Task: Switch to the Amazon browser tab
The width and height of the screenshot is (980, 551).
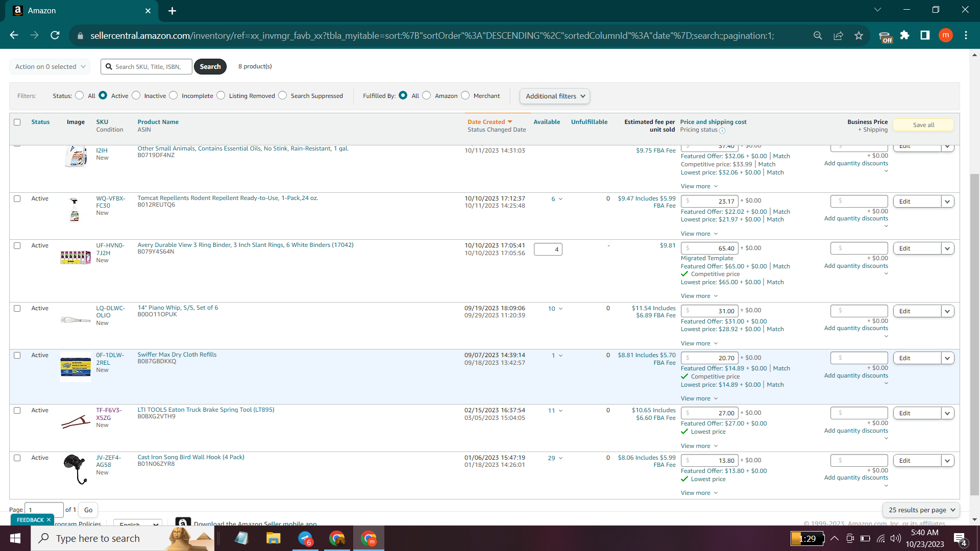Action: pos(82,11)
